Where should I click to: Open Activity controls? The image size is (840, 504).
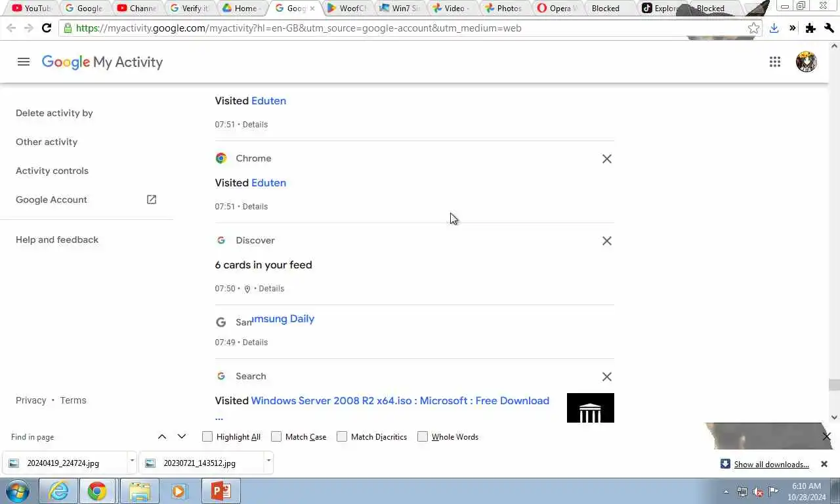pos(52,171)
